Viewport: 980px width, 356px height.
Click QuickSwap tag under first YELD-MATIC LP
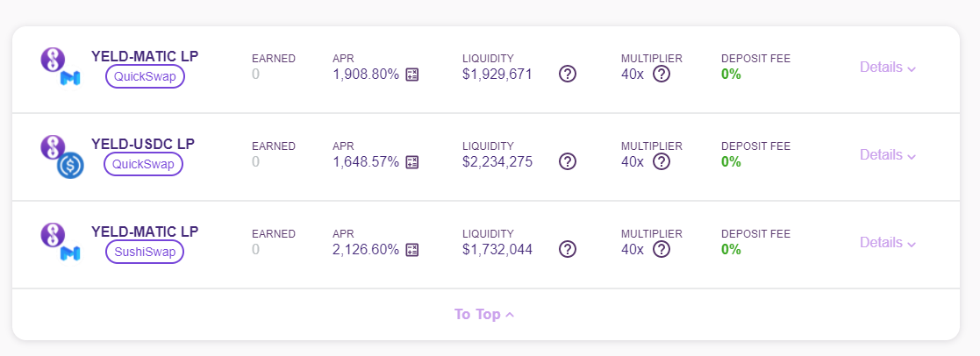click(x=145, y=77)
